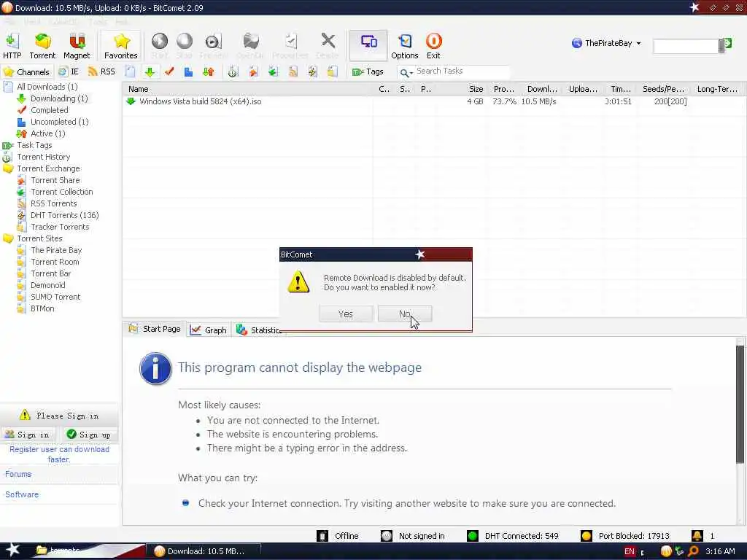Screen dimensions: 747x560
Task: Switch to the Graph tab
Action: coord(209,330)
